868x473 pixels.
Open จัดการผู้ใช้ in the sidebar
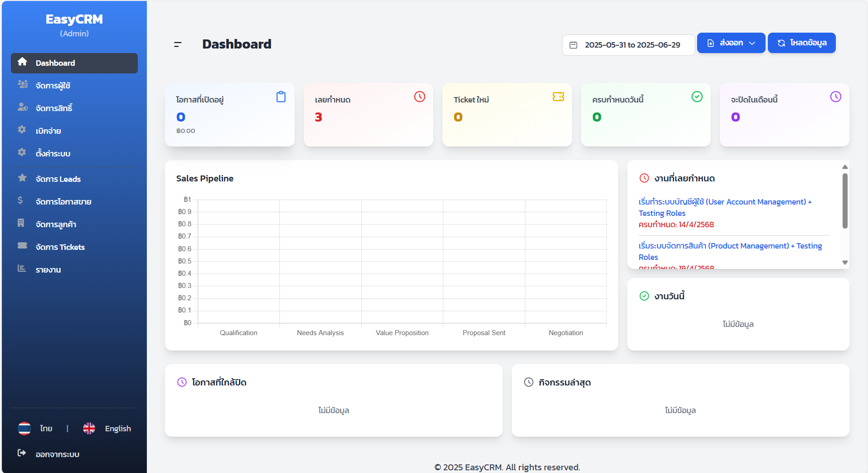pyautogui.click(x=74, y=86)
